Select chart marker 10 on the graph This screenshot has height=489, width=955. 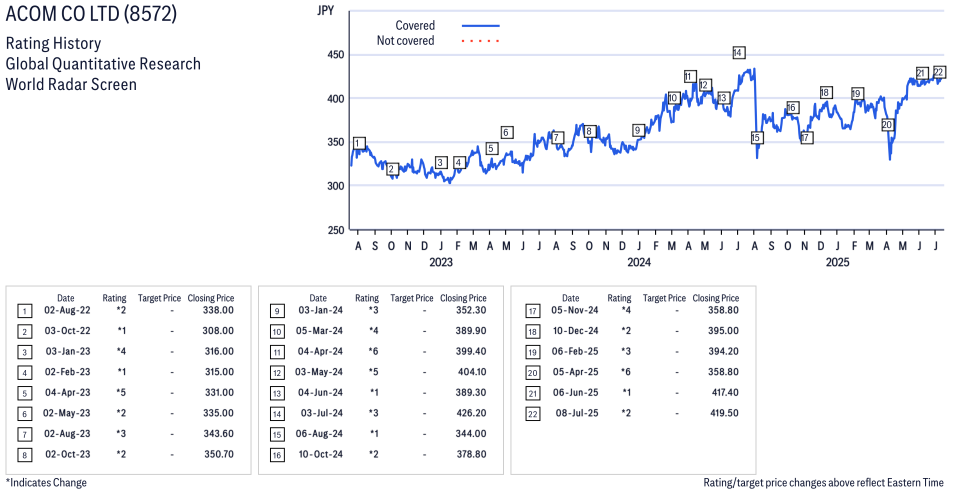(x=673, y=98)
